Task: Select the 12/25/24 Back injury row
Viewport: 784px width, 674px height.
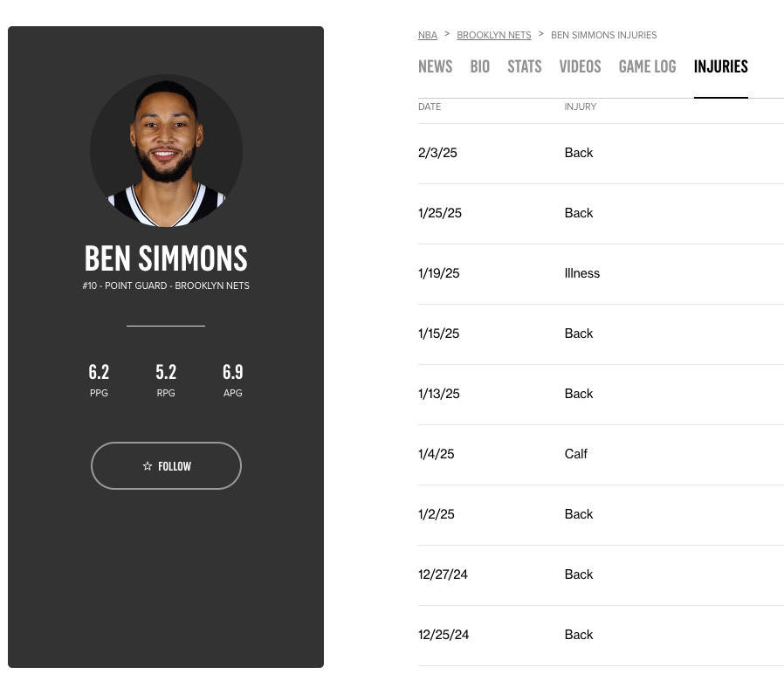Action: (x=601, y=636)
